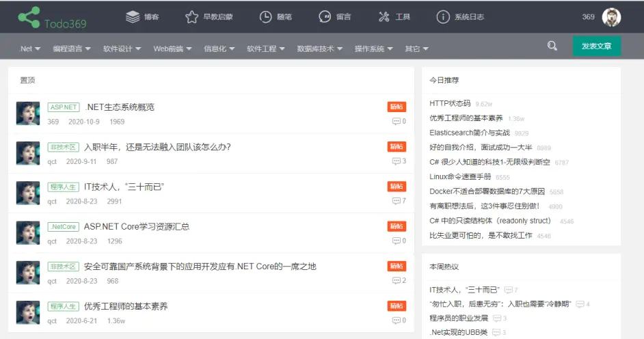Click 精帖 badge on .NET生态系统概览 post
Image resolution: width=644 pixels, height=339 pixels.
click(397, 107)
